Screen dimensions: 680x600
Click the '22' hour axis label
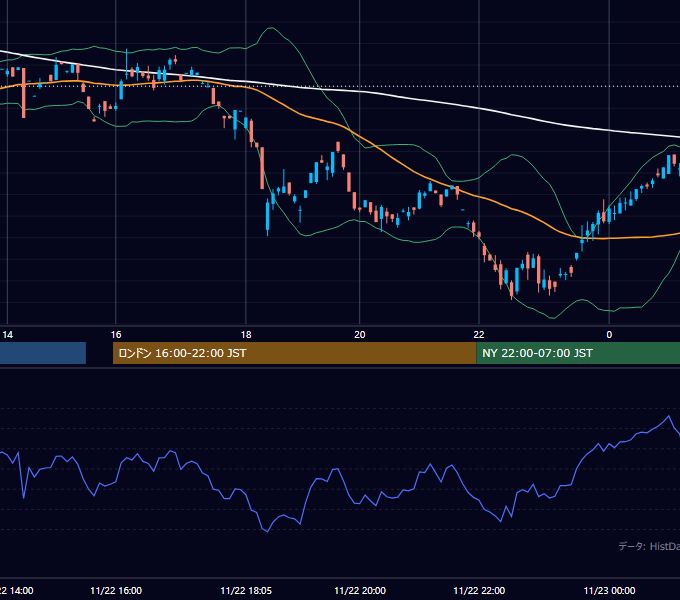(479, 335)
